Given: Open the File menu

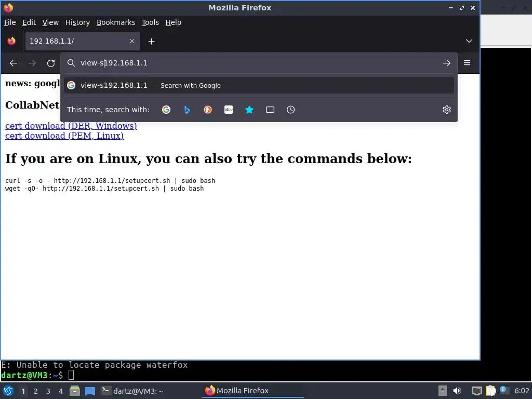Looking at the screenshot, I should coord(10,22).
